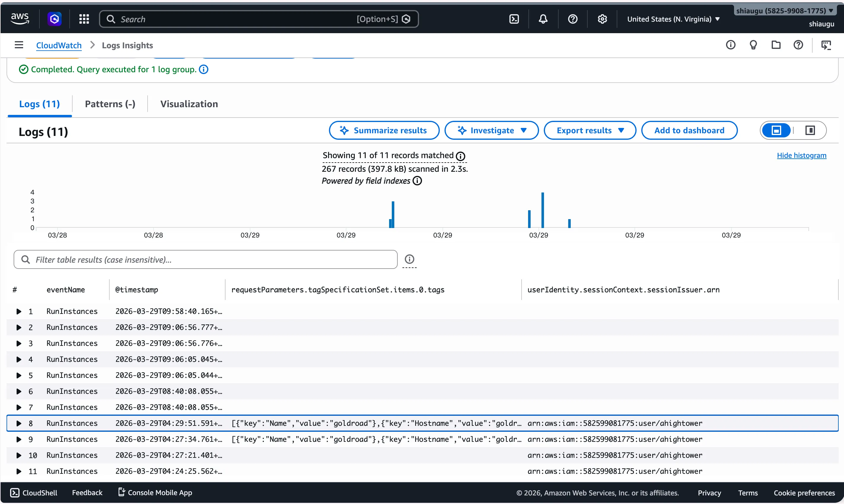Viewport: 844px width, 504px height.
Task: Open the Feedback link in footer
Action: pyautogui.click(x=87, y=493)
